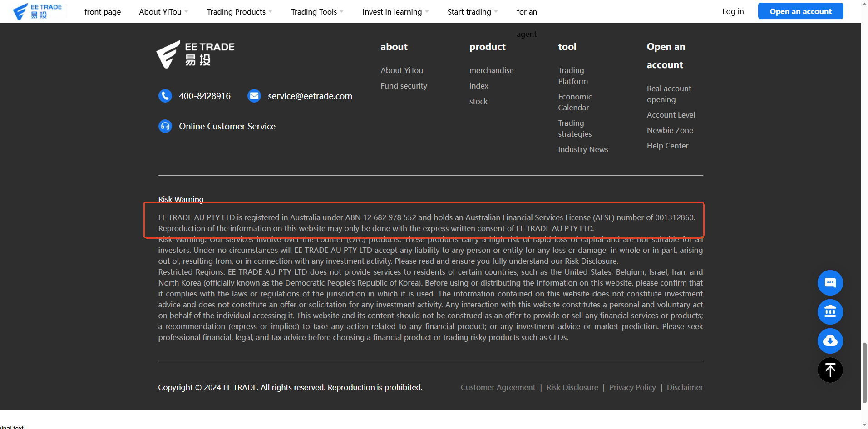Click the Log in link

tap(733, 11)
